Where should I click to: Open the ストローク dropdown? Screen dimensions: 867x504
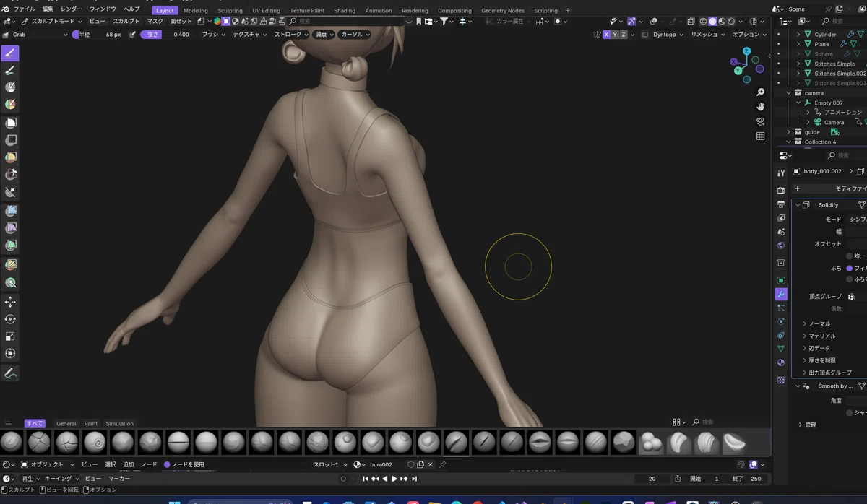coord(291,35)
